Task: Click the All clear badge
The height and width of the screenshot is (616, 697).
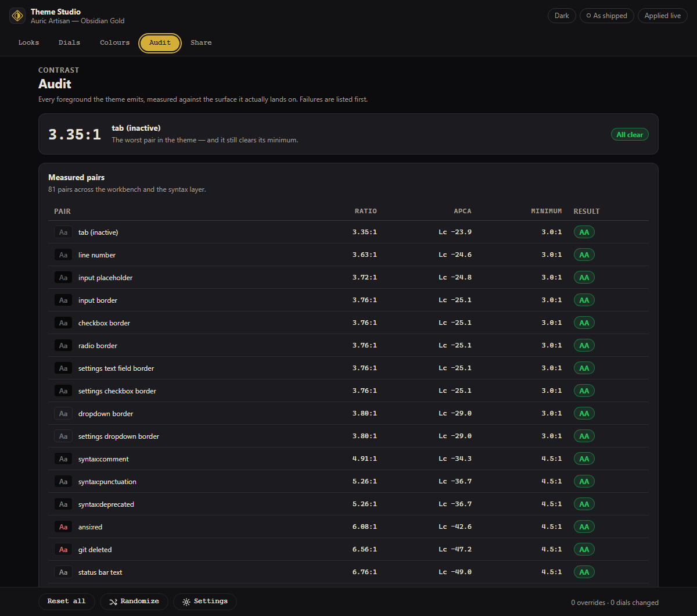Action: [630, 134]
